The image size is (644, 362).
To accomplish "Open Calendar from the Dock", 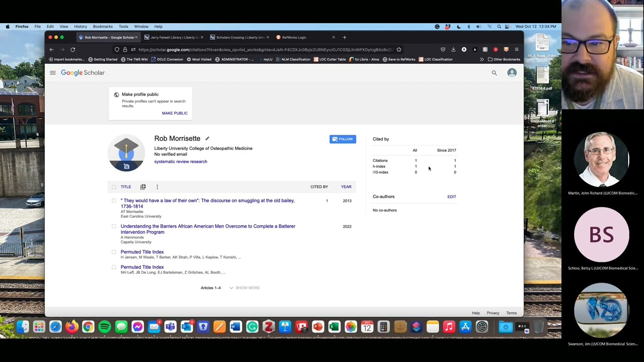I will [x=367, y=327].
